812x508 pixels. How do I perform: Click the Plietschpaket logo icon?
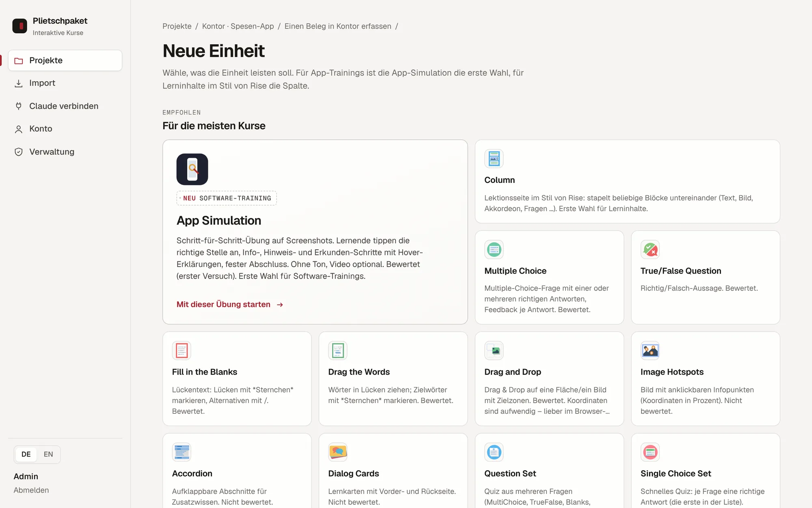tap(19, 26)
